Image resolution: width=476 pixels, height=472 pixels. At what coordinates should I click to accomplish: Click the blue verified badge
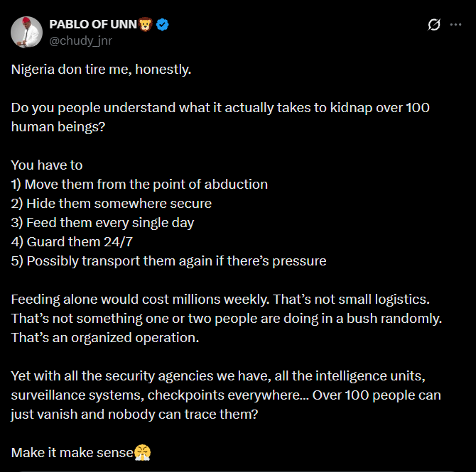(163, 25)
